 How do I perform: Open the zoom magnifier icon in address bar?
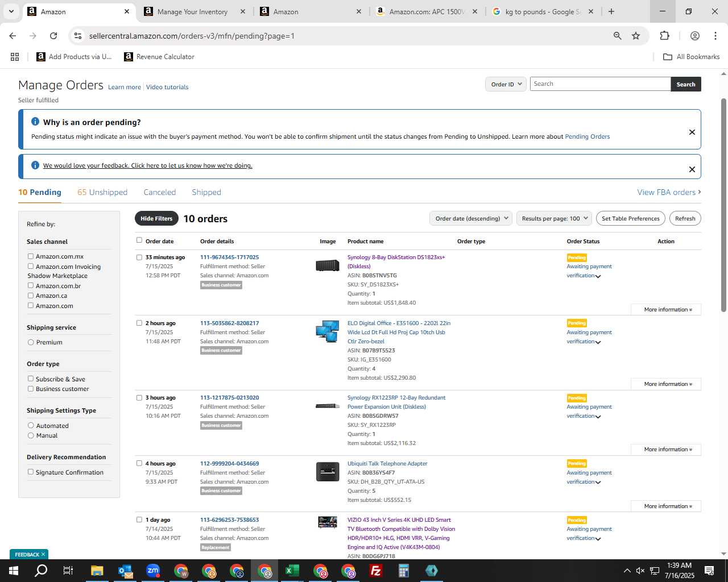point(617,36)
